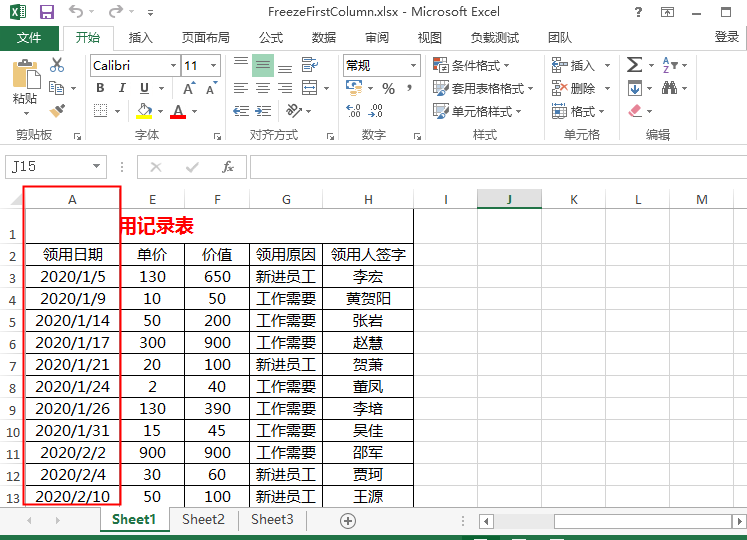Click the Fill down arrow icon

click(635, 88)
